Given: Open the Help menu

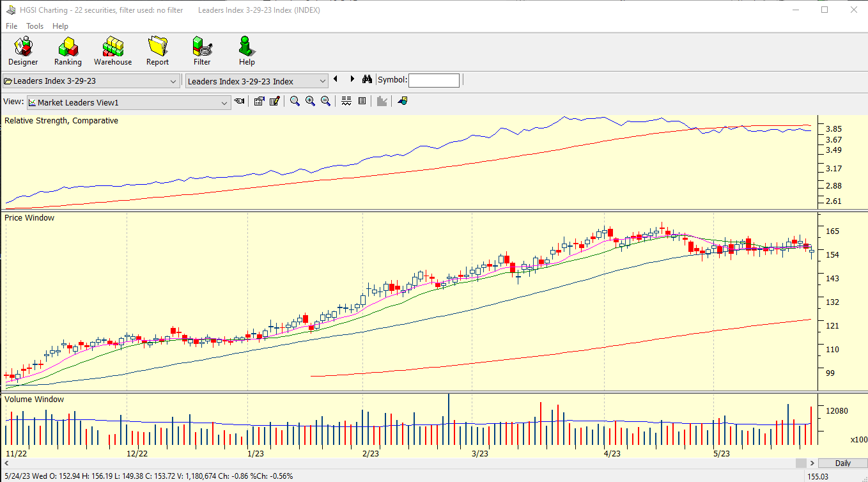Looking at the screenshot, I should click(60, 26).
